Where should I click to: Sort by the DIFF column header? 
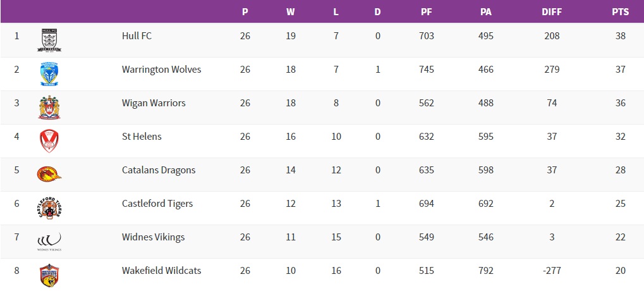tap(552, 12)
